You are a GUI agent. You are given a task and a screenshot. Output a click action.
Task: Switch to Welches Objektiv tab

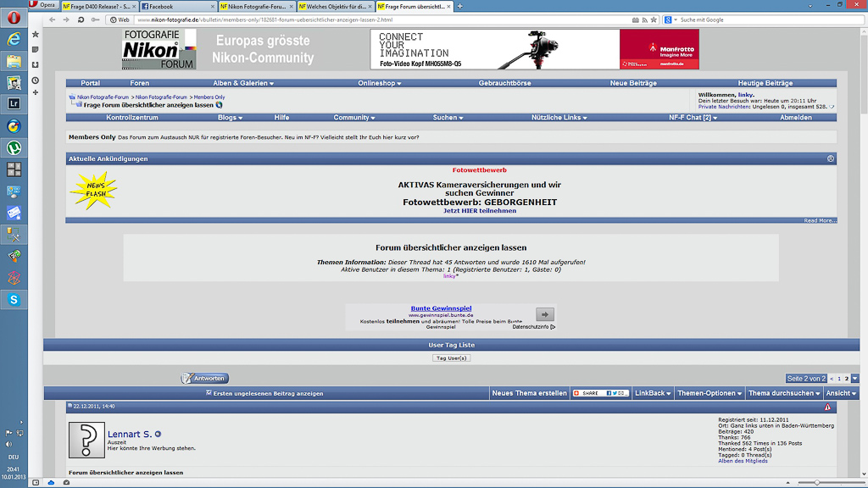[x=335, y=7]
